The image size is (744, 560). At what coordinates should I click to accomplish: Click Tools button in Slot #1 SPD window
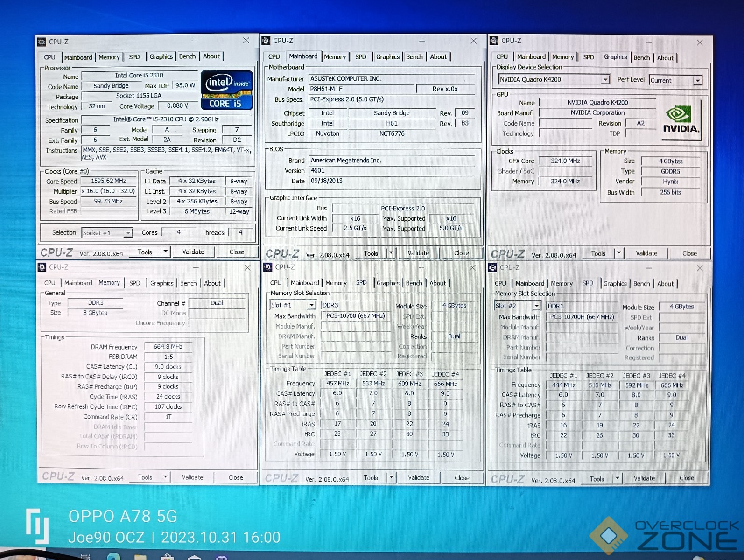coord(371,478)
